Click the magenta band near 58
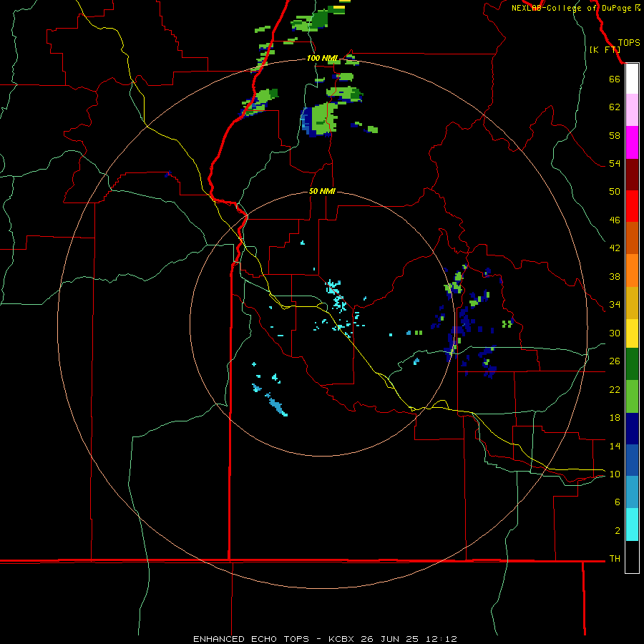Image resolution: width=644 pixels, height=644 pixels. click(632, 142)
